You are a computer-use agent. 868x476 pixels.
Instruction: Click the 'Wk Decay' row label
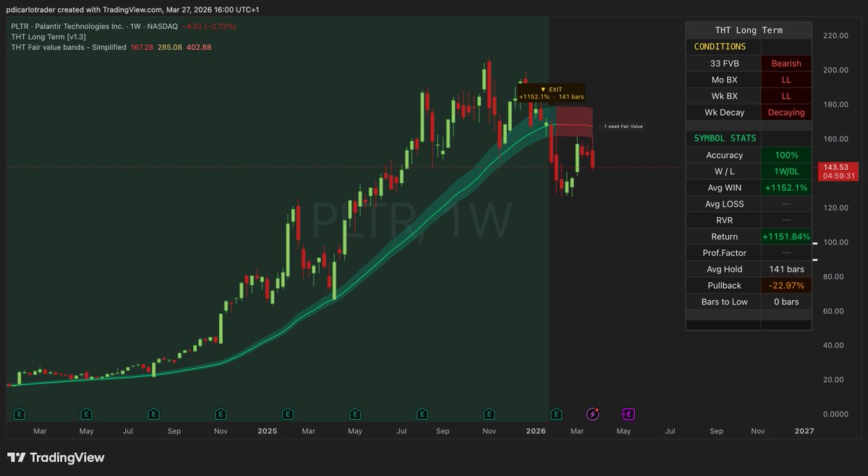tap(724, 112)
